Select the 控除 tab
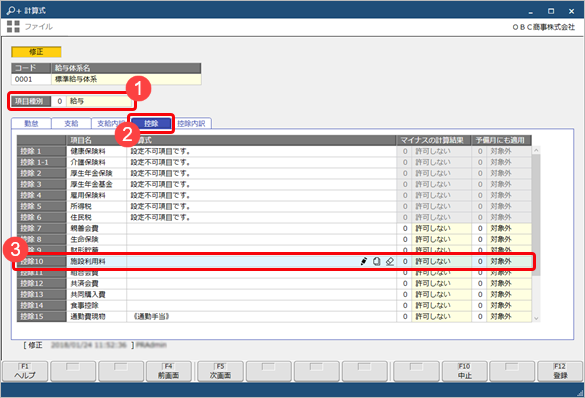Viewport: 585px width, 398px height. [x=151, y=123]
